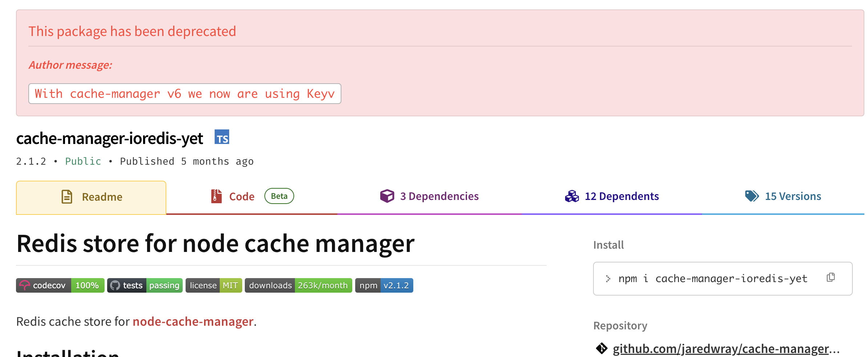Viewport: 868px width, 357px height.
Task: Click the Versions tags icon
Action: [751, 196]
